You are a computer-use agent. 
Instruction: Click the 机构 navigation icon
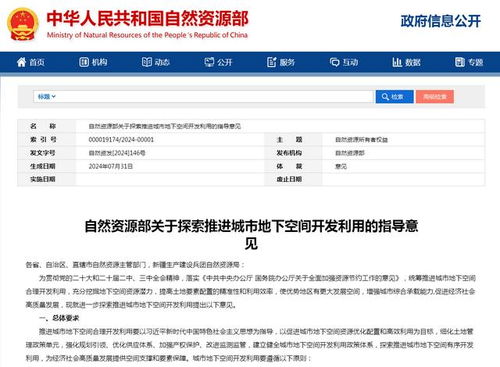(x=84, y=62)
